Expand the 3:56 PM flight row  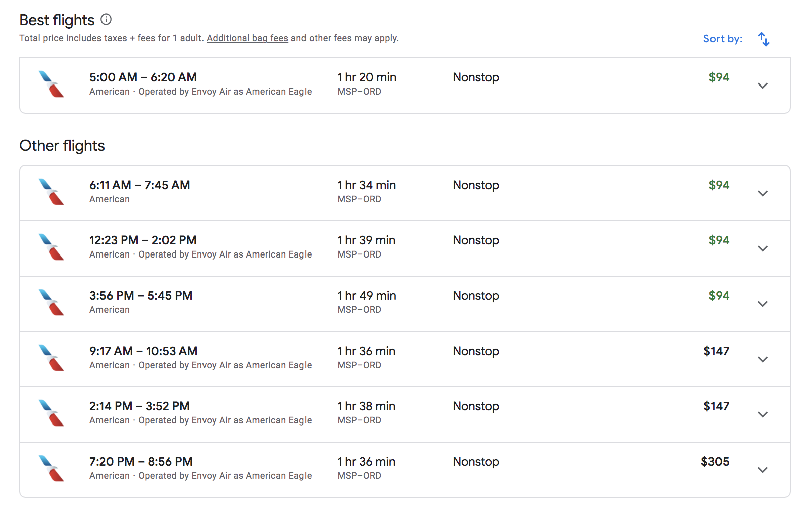click(x=762, y=304)
